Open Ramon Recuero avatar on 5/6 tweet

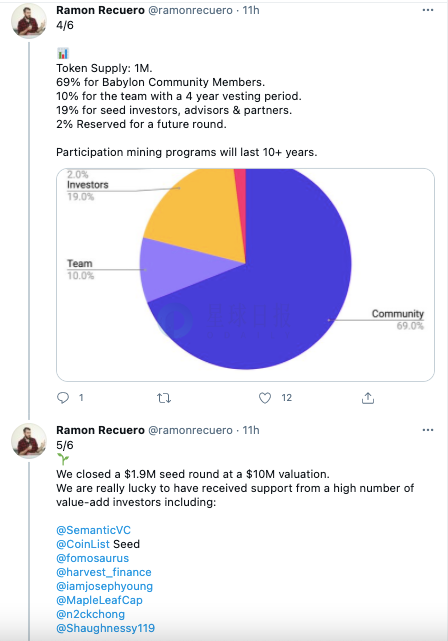pos(29,441)
